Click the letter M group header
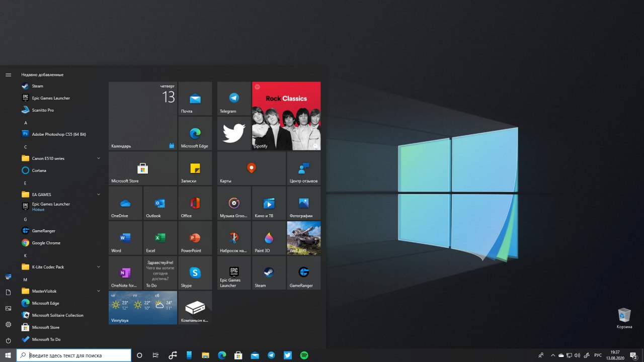Screen dimensions: 644x362 click(26, 280)
